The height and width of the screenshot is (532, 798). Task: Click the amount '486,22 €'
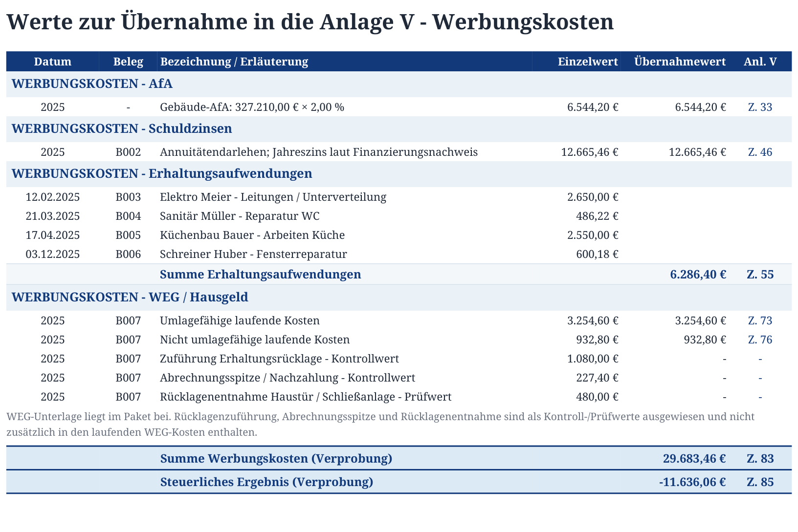point(598,216)
